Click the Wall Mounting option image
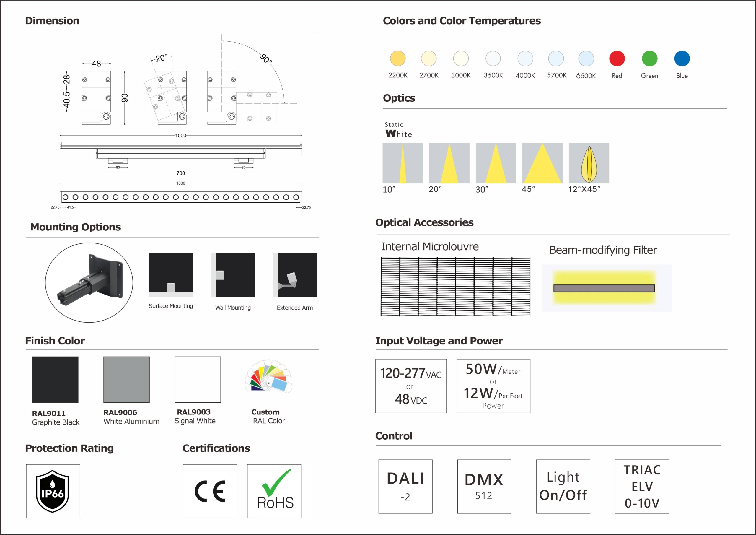Screen dimensions: 756x535 point(233,275)
